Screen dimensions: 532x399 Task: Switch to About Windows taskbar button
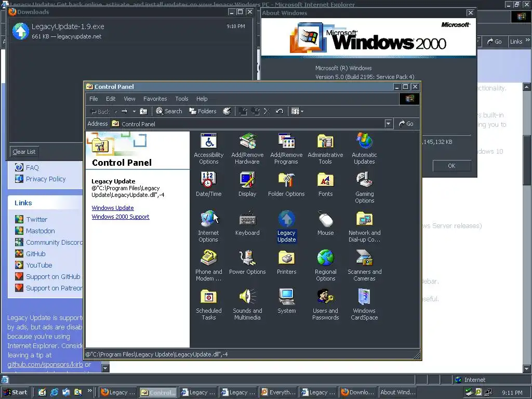[397, 392]
